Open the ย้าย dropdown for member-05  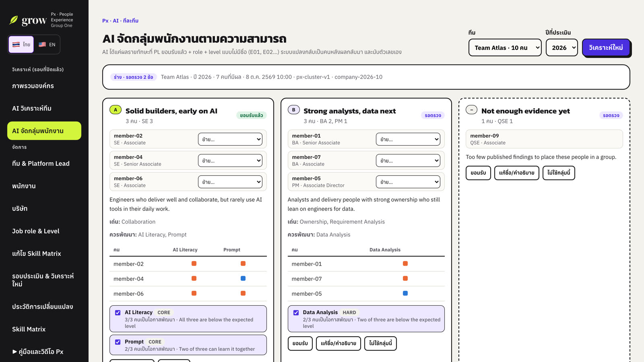pos(408,182)
